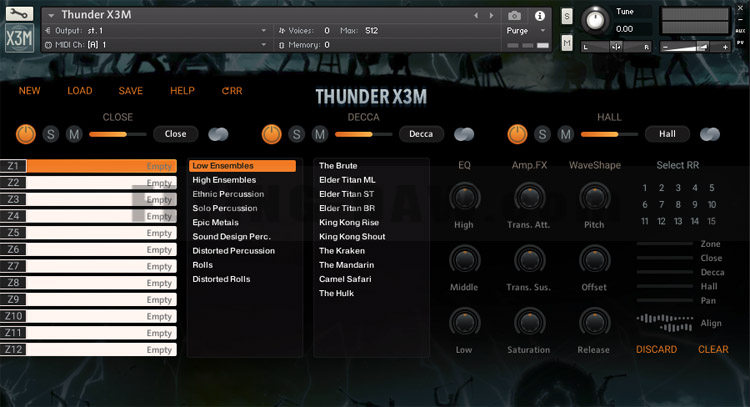
Task: Toggle the Close mic power button
Action: 26,134
